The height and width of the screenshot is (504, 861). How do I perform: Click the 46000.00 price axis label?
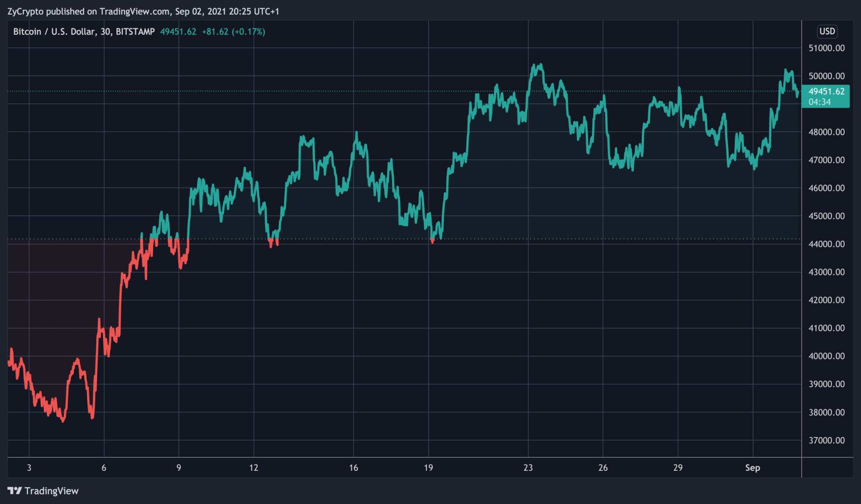point(827,188)
